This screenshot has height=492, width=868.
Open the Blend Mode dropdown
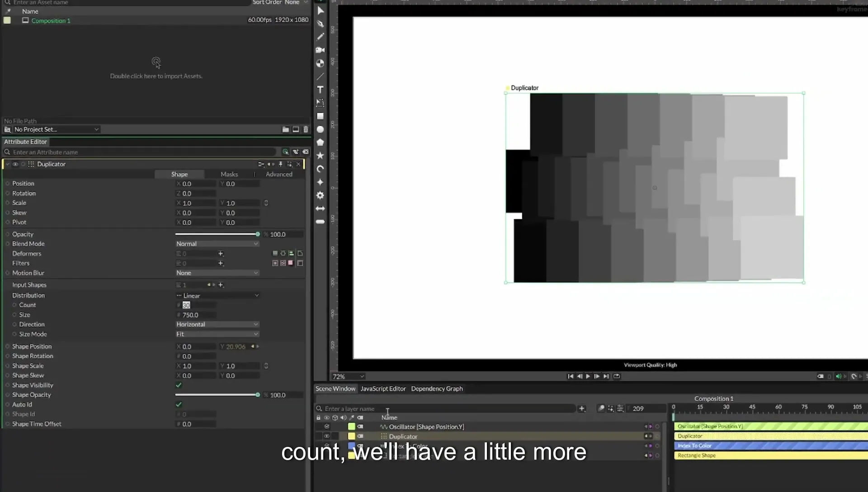pyautogui.click(x=217, y=244)
